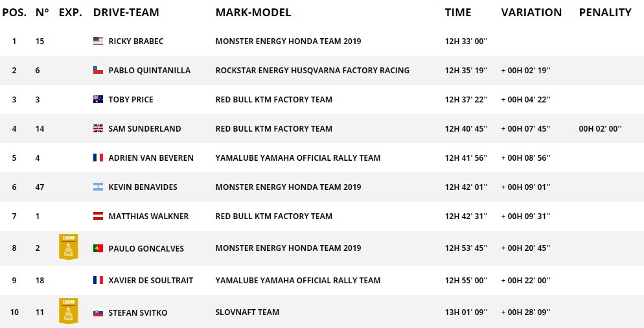The image size is (644, 328).
Task: Click the DRIVE-TEAM column header
Action: click(126, 13)
